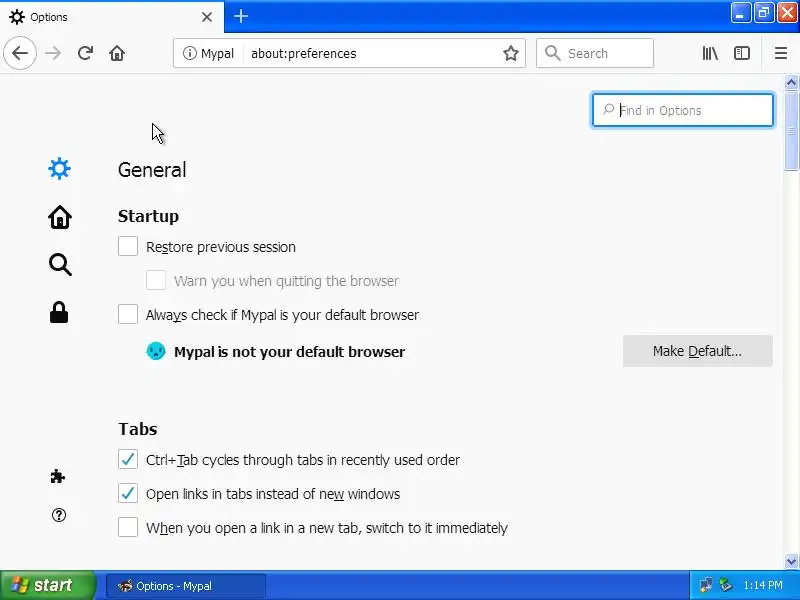Image resolution: width=800 pixels, height=600 pixels.
Task: Go back using the Back arrow button
Action: (20, 53)
